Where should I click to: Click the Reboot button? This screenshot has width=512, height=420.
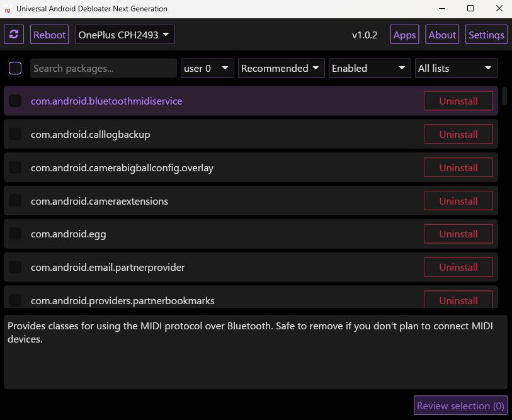click(49, 35)
